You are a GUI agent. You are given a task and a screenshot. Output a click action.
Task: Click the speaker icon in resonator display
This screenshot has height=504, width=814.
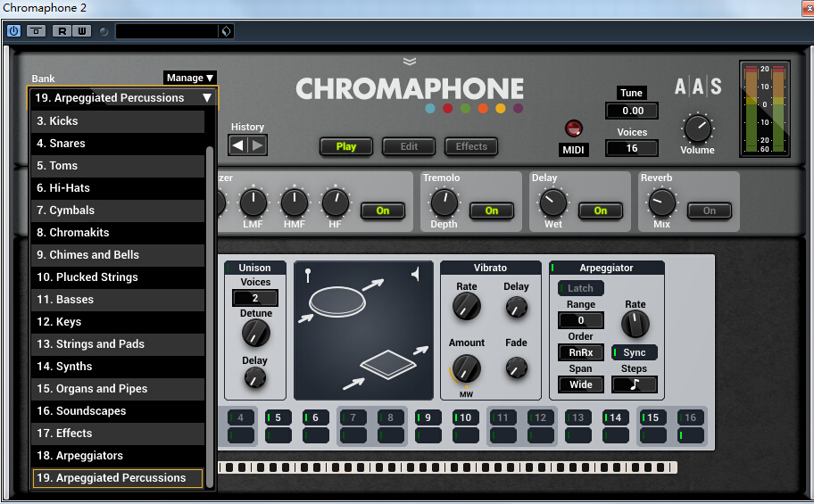click(415, 274)
